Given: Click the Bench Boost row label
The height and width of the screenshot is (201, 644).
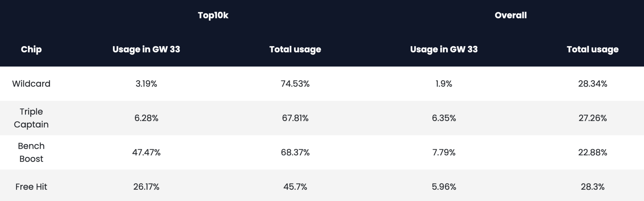Looking at the screenshot, I should tap(31, 152).
